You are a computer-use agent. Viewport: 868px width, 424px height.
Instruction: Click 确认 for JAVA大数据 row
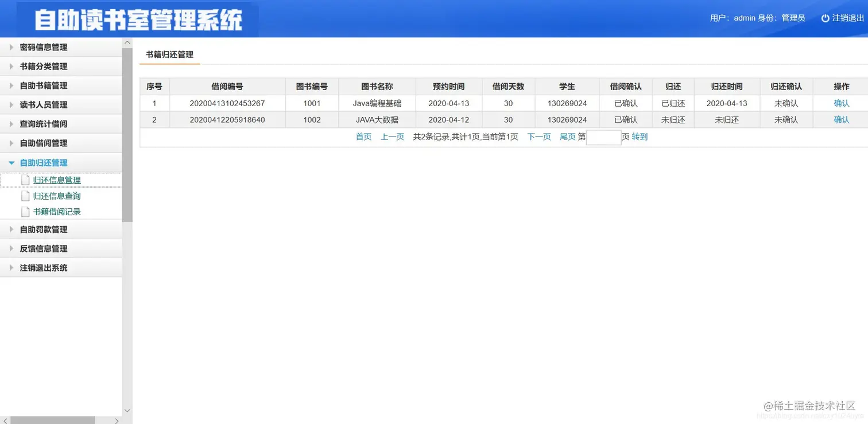pyautogui.click(x=841, y=119)
